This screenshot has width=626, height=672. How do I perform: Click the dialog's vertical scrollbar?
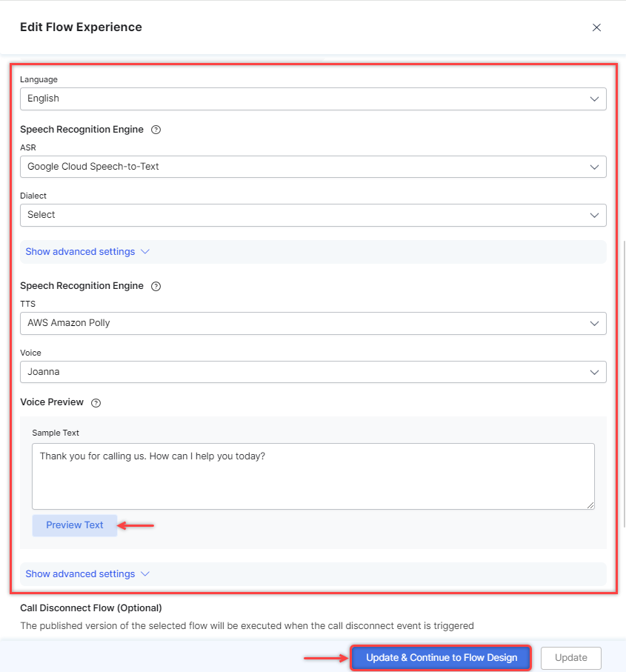click(624, 384)
